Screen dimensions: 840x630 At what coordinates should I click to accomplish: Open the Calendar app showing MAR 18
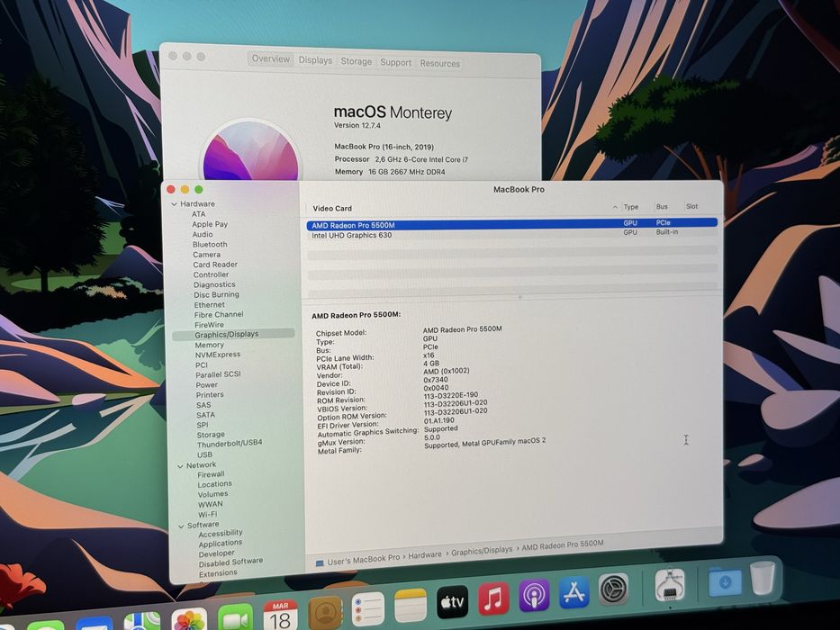[280, 615]
